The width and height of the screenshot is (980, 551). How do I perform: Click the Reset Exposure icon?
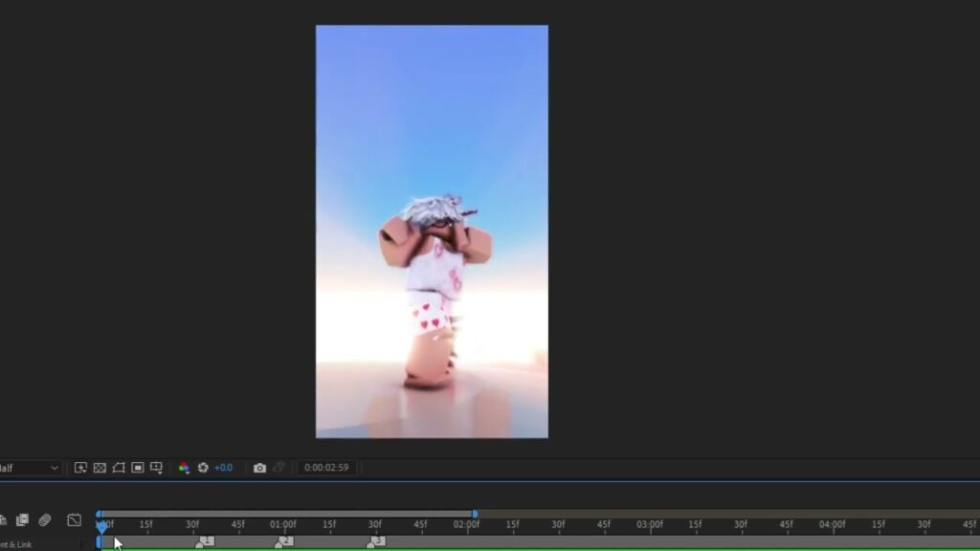pos(203,468)
